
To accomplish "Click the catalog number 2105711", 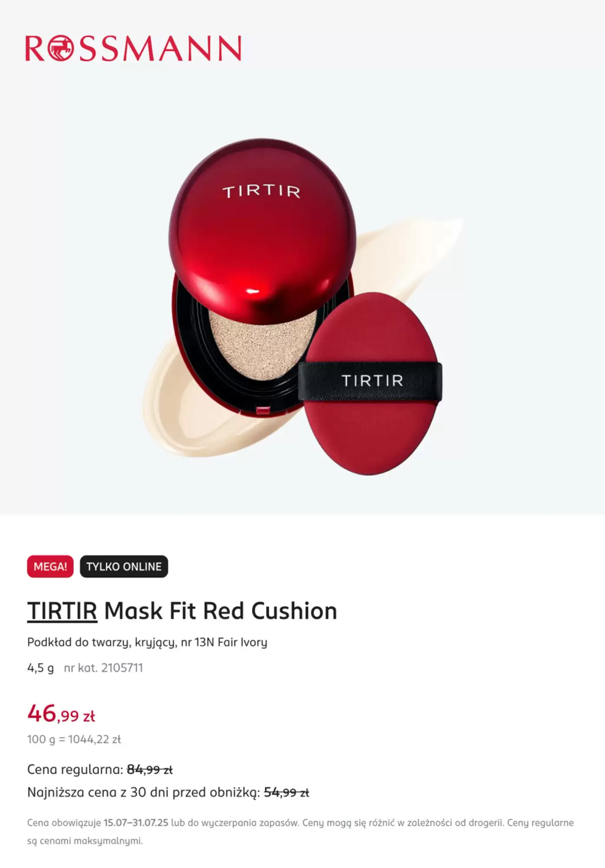I will tap(103, 667).
